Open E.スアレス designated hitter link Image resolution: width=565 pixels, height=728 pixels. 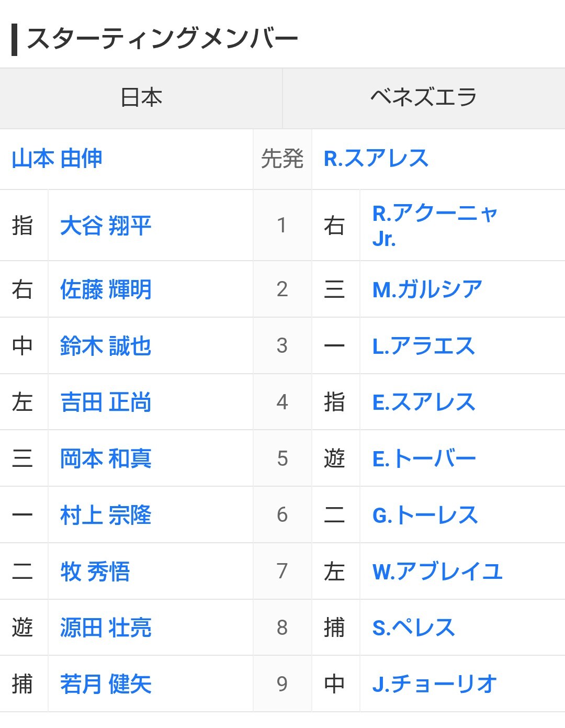[424, 402]
